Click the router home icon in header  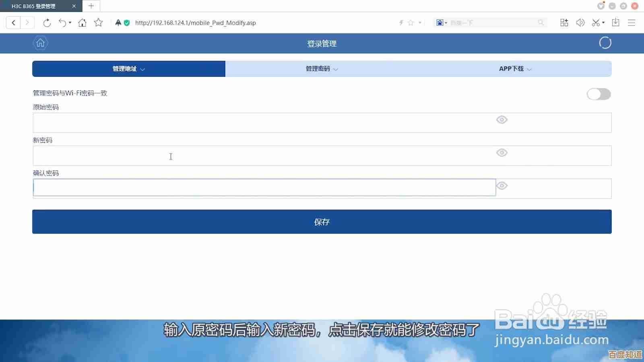tap(40, 43)
